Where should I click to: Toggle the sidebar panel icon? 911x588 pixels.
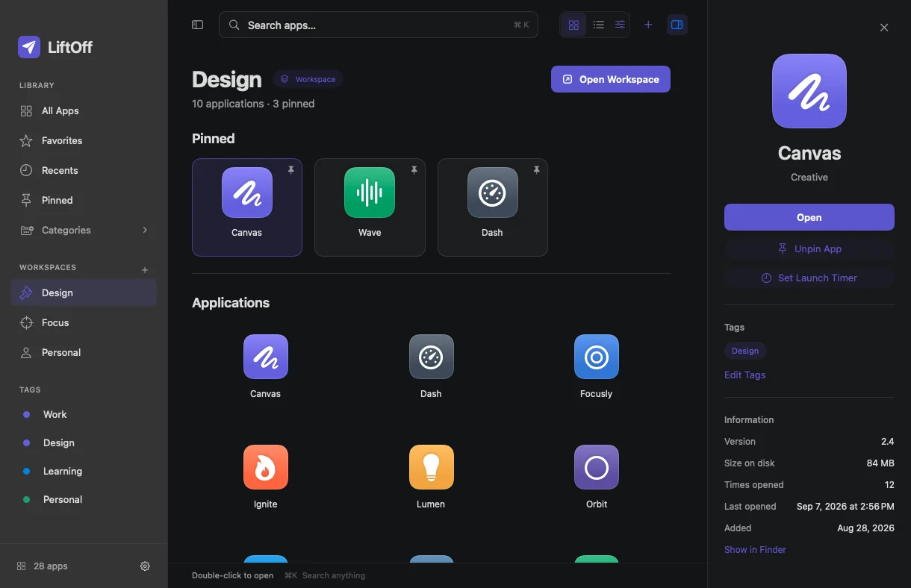pyautogui.click(x=198, y=25)
